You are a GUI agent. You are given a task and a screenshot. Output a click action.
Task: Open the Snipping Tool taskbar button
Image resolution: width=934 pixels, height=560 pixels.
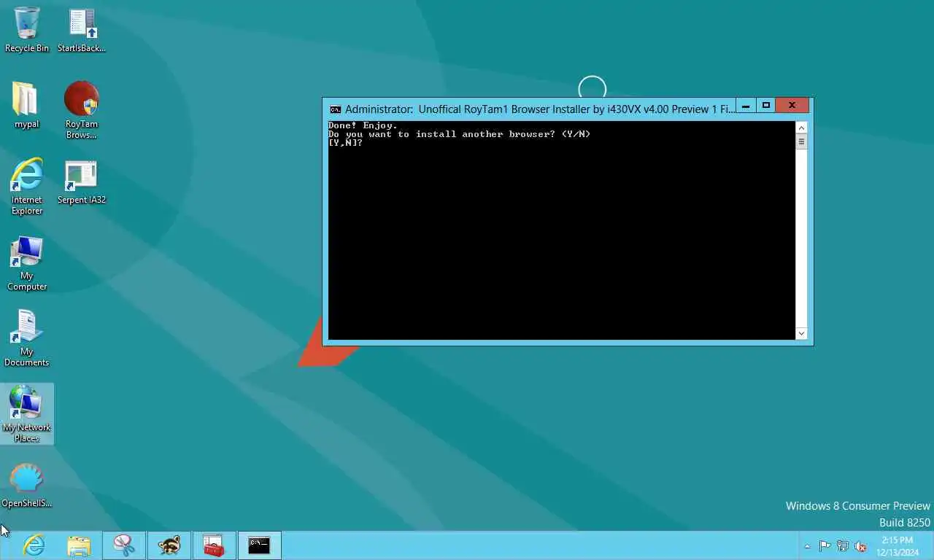124,545
